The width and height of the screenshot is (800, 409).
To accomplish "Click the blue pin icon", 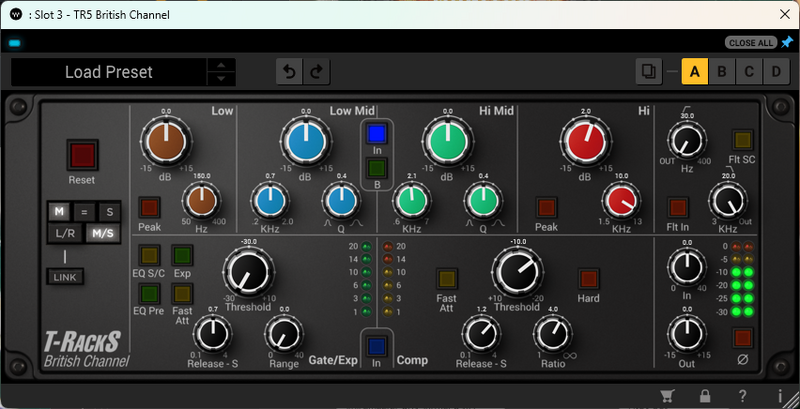I will click(787, 42).
